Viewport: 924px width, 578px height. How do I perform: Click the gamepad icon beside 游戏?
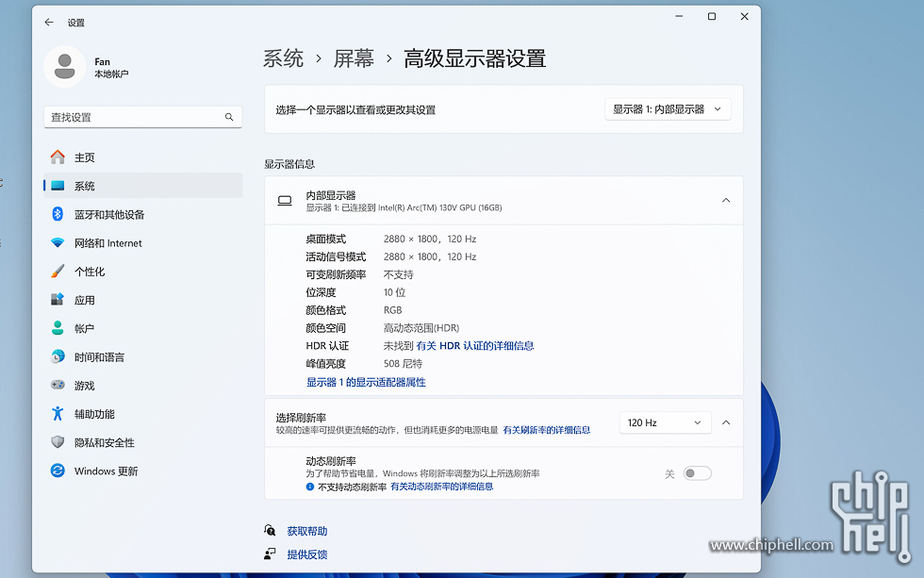[58, 385]
